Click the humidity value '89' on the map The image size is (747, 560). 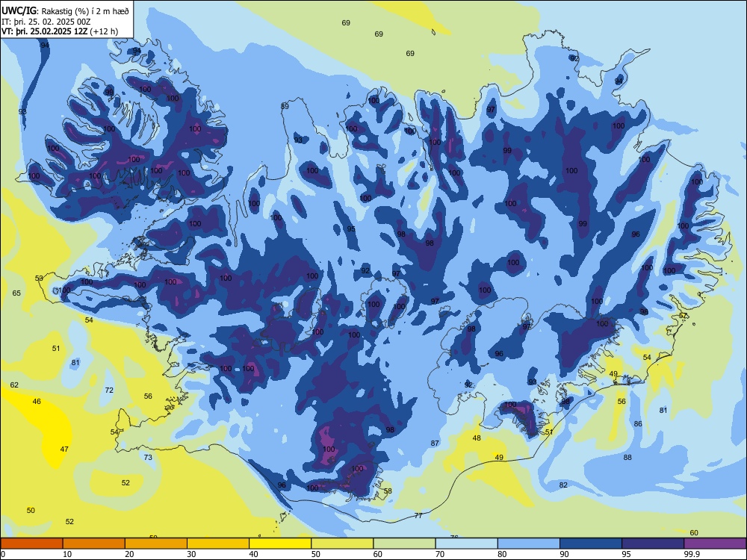(x=285, y=106)
